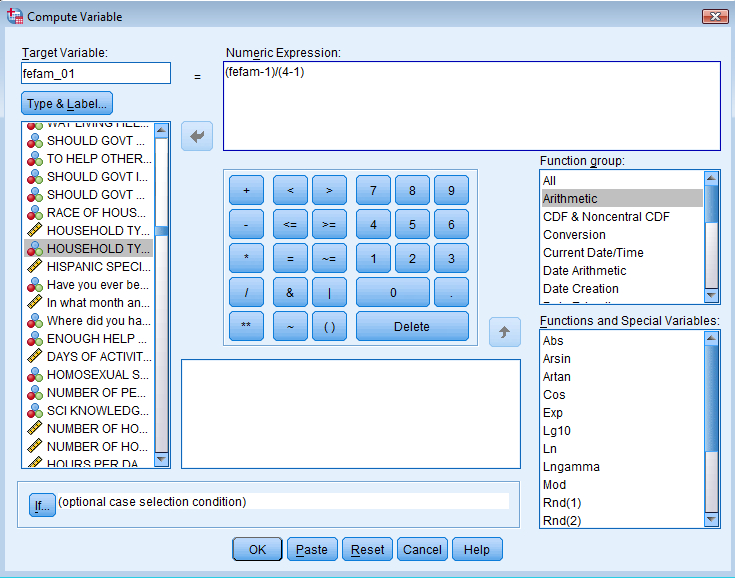The height and width of the screenshot is (578, 735).
Task: Click the Function group scrollbar down arrow
Action: coord(712,295)
